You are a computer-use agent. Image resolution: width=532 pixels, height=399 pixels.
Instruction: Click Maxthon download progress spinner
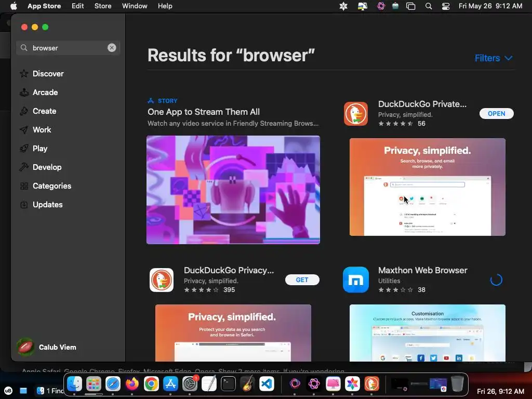click(x=496, y=280)
